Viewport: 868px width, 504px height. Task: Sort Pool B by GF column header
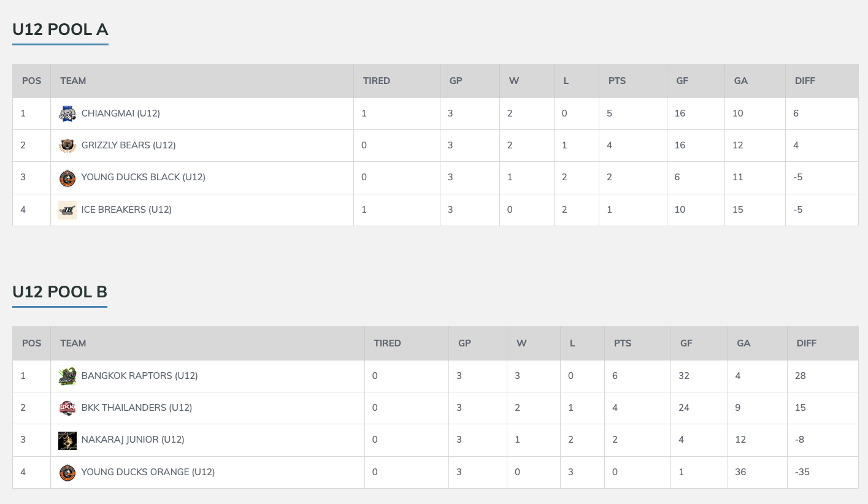686,343
